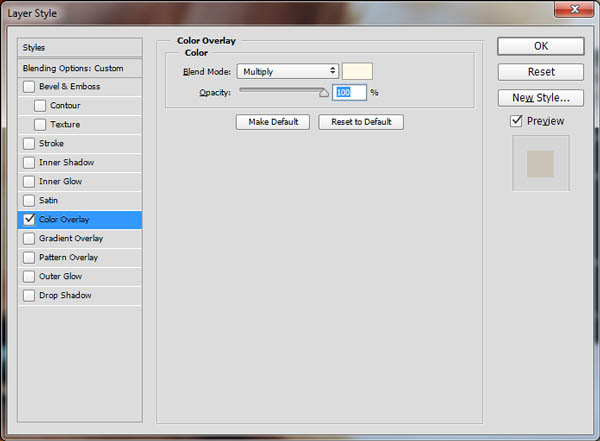Viewport: 600px width, 441px height.
Task: Click the Opacity slider handle
Action: click(x=324, y=93)
